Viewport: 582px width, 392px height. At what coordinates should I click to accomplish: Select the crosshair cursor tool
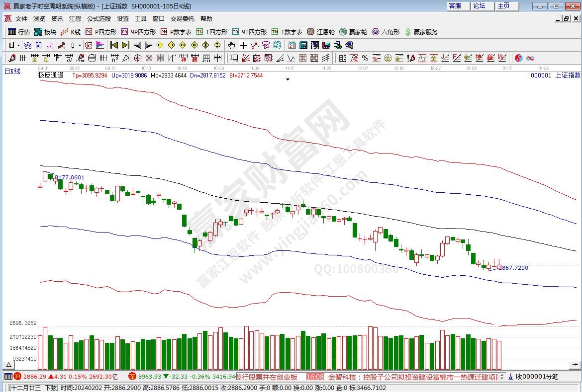243,45
